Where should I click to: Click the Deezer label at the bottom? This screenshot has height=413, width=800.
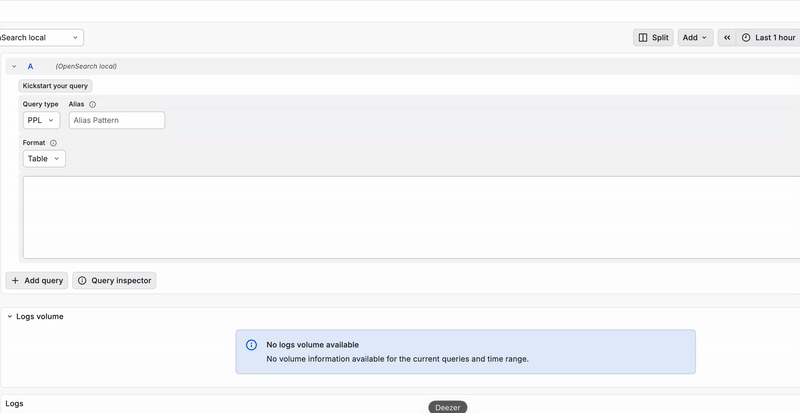click(x=447, y=407)
